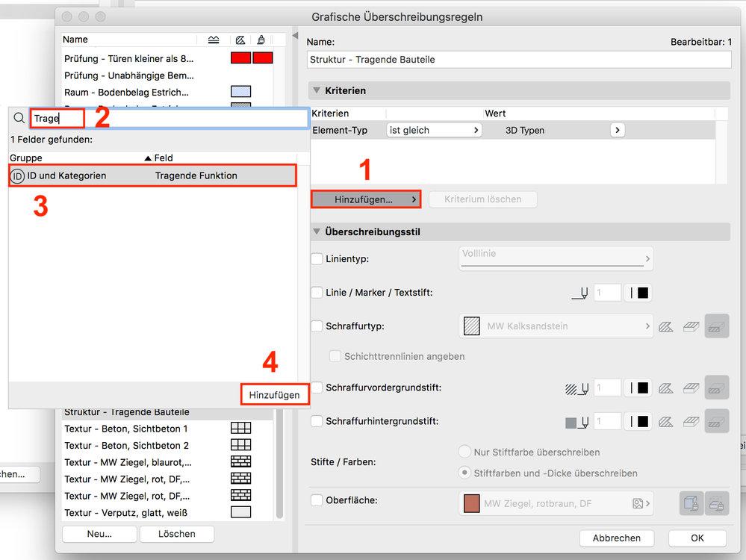Open the 3D Typen value chevron

coord(617,130)
